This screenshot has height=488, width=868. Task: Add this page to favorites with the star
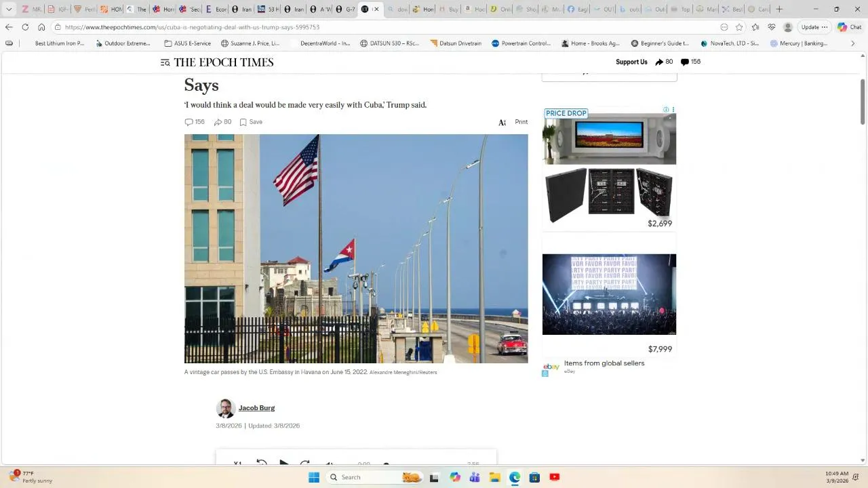point(739,27)
